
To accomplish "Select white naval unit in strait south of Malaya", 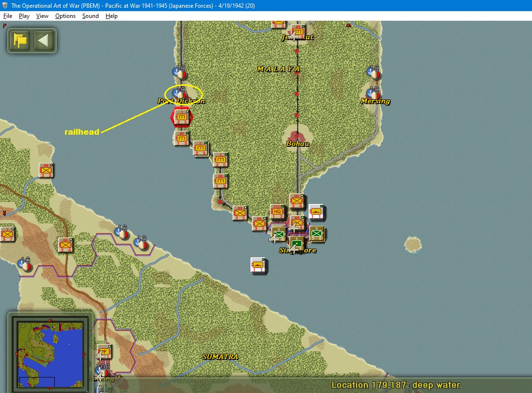I will coord(259,265).
